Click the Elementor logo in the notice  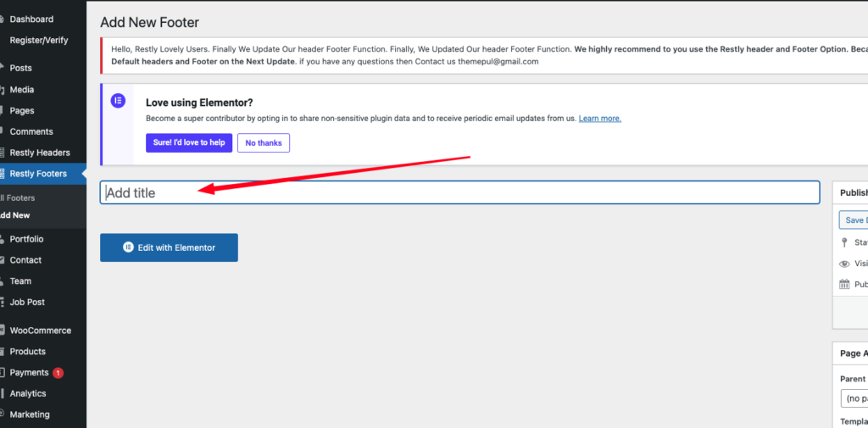(x=118, y=101)
